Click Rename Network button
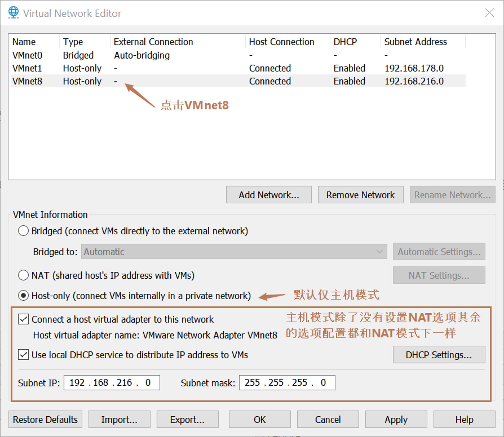The height and width of the screenshot is (437, 504). tap(452, 195)
